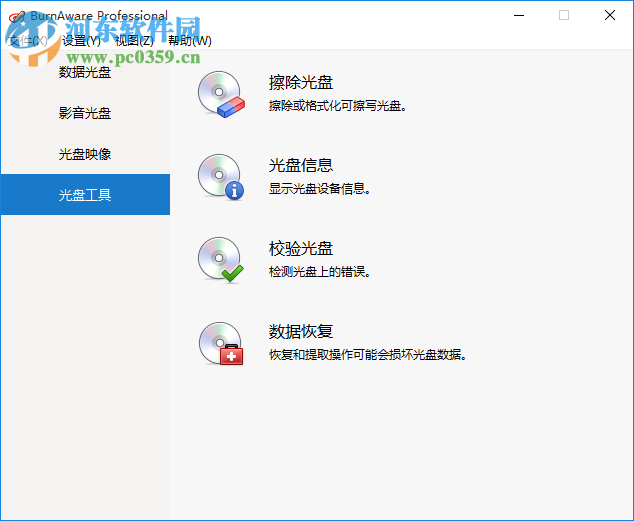634x521 pixels.
Task: Open the Data Recovery first-aid disc icon
Action: pyautogui.click(x=221, y=344)
